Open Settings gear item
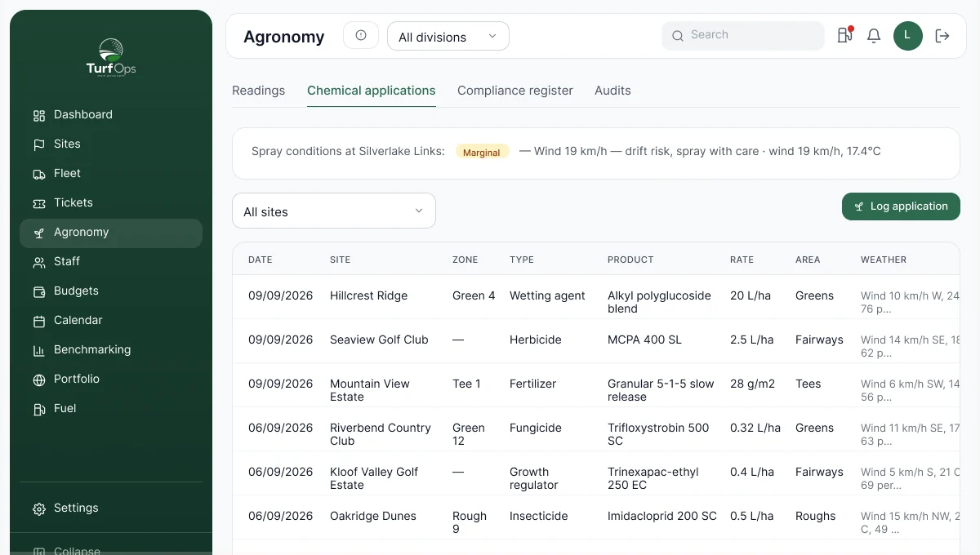Image resolution: width=980 pixels, height=555 pixels. (111, 508)
